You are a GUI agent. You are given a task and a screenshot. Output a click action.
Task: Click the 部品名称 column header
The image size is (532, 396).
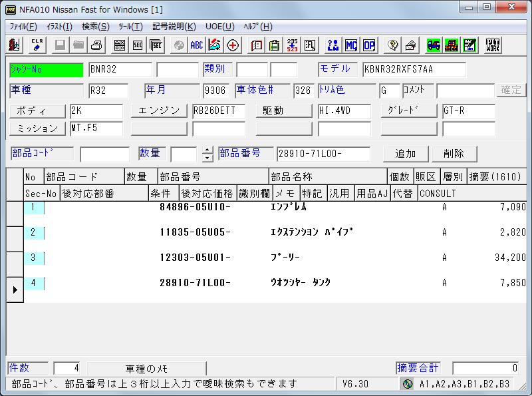328,177
